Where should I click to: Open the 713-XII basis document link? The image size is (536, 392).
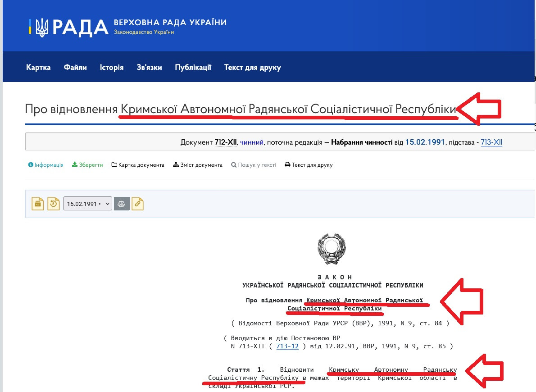[x=491, y=142]
